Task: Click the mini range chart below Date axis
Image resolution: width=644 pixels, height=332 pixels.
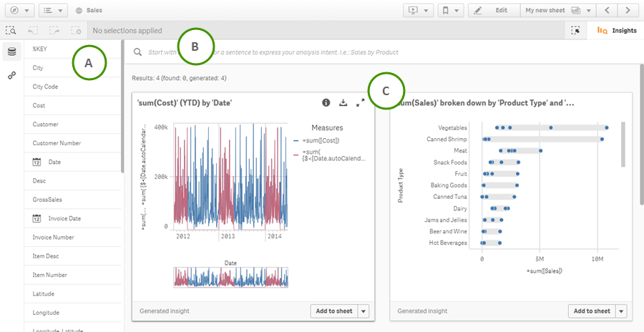Action: (230, 278)
